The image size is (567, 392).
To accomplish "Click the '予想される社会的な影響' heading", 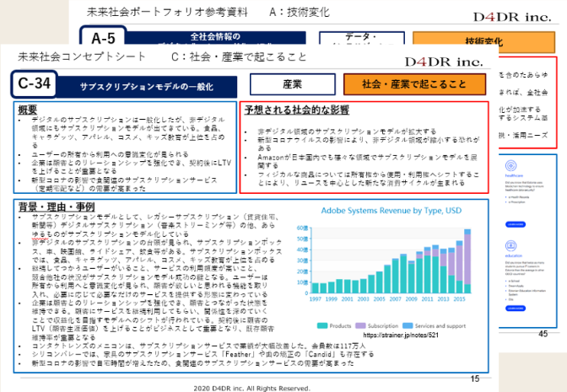I will 296,110.
